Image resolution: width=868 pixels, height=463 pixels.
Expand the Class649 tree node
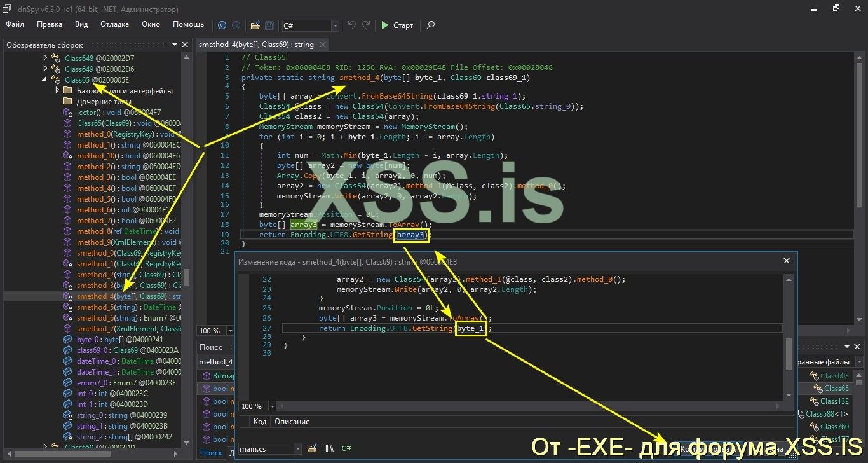[x=45, y=69]
